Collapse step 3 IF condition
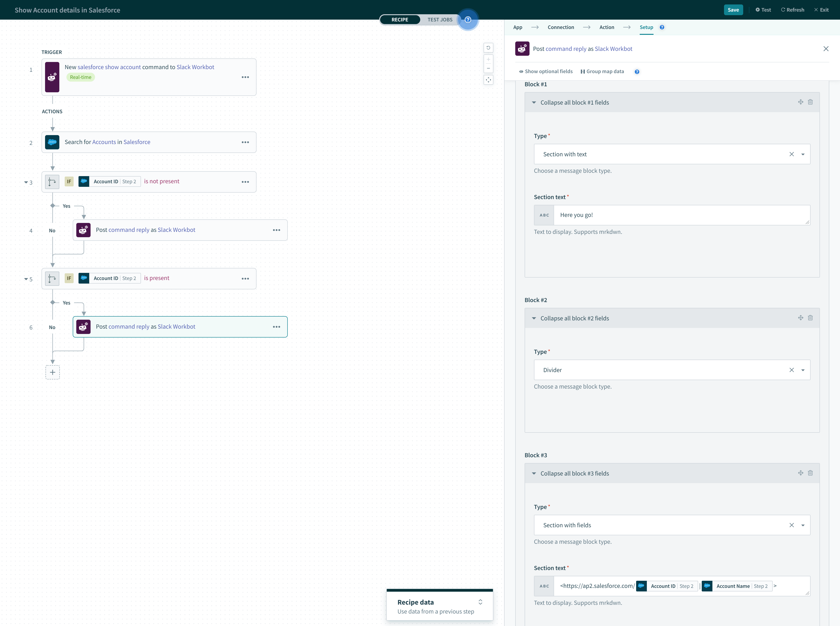The height and width of the screenshot is (626, 840). 26,182
